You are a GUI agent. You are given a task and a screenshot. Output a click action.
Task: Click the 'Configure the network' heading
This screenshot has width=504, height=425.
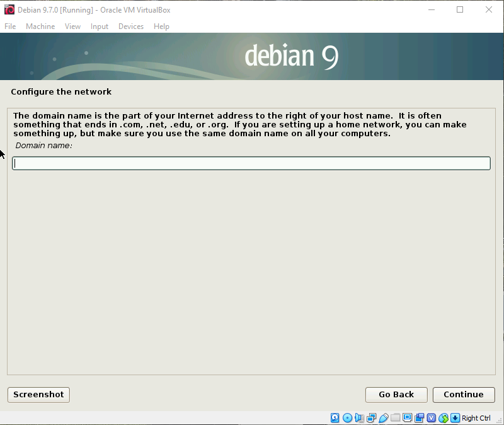coord(61,91)
